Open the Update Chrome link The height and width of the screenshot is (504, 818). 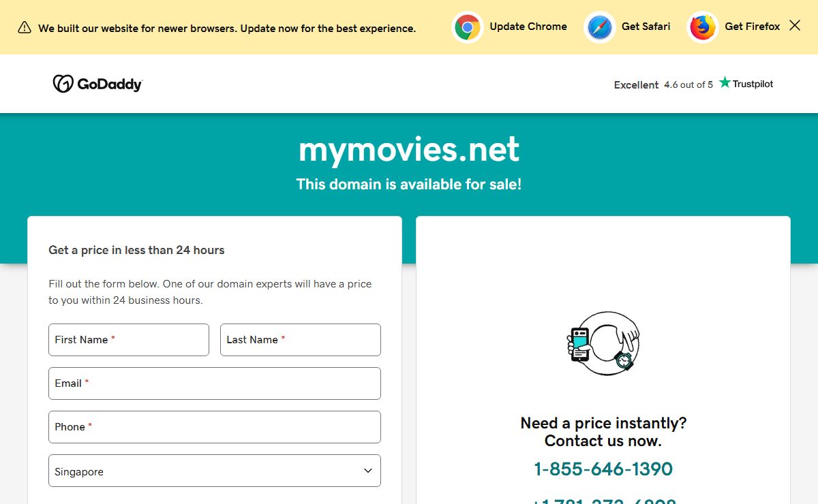point(528,27)
